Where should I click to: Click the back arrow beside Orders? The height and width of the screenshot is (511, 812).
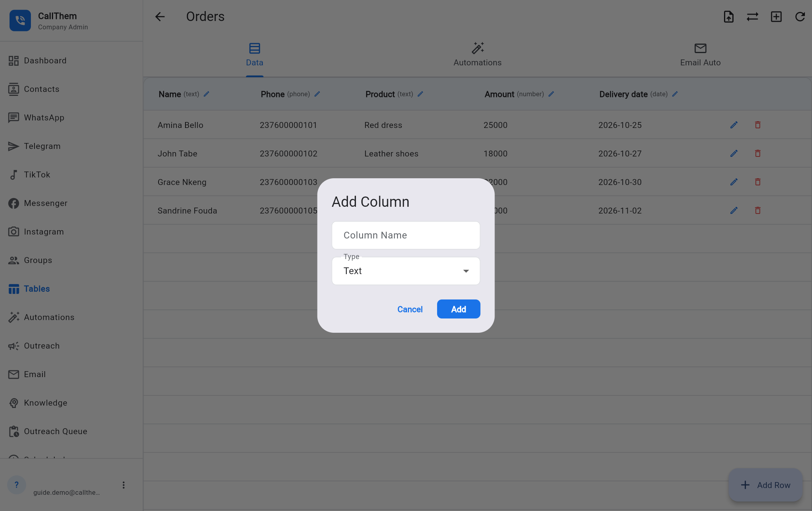(x=160, y=17)
